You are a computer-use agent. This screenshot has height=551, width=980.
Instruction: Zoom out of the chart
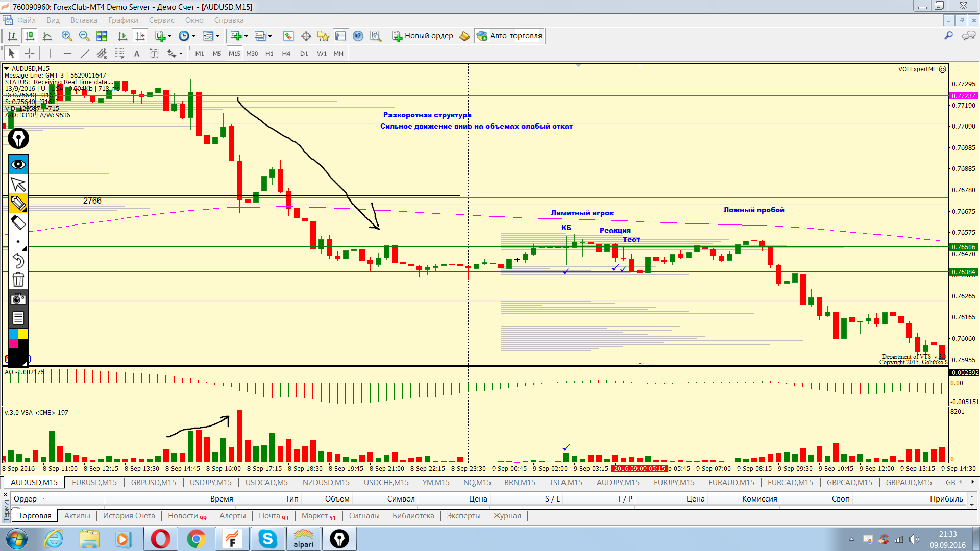(x=84, y=36)
